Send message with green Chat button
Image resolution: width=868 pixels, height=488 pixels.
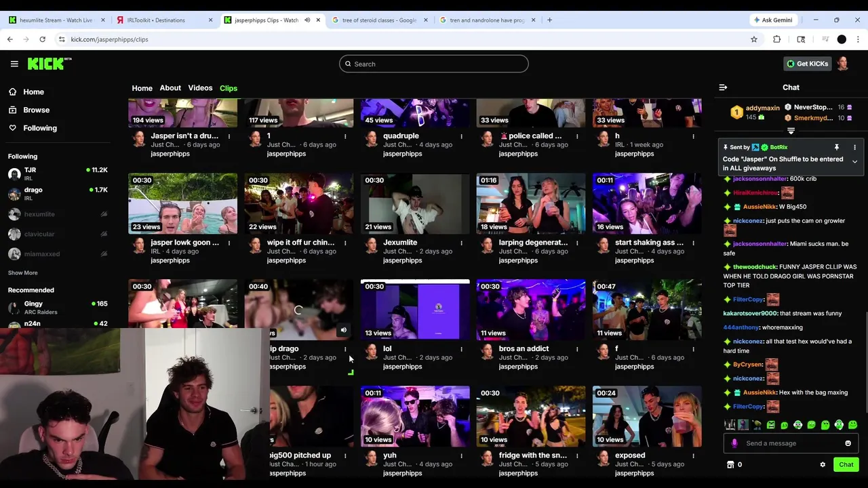(846, 465)
